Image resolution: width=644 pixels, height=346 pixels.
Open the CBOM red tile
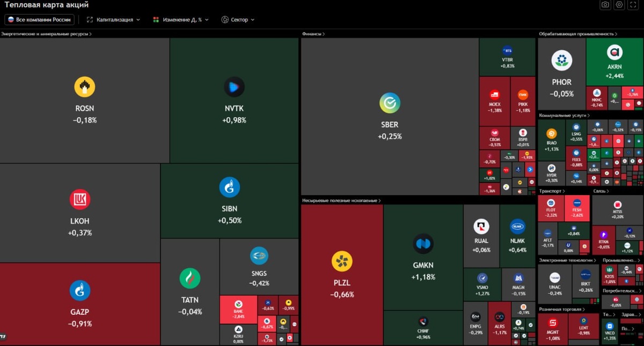click(x=495, y=138)
